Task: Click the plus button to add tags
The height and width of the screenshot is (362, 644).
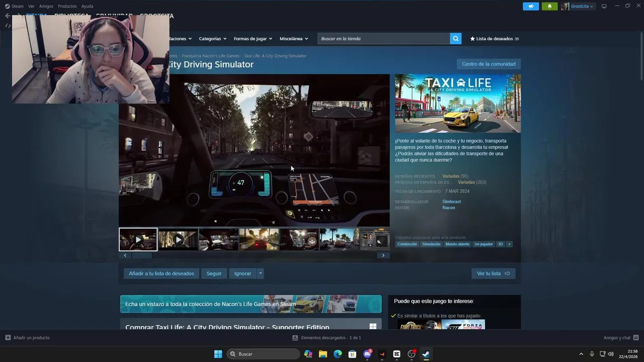Action: (x=509, y=244)
